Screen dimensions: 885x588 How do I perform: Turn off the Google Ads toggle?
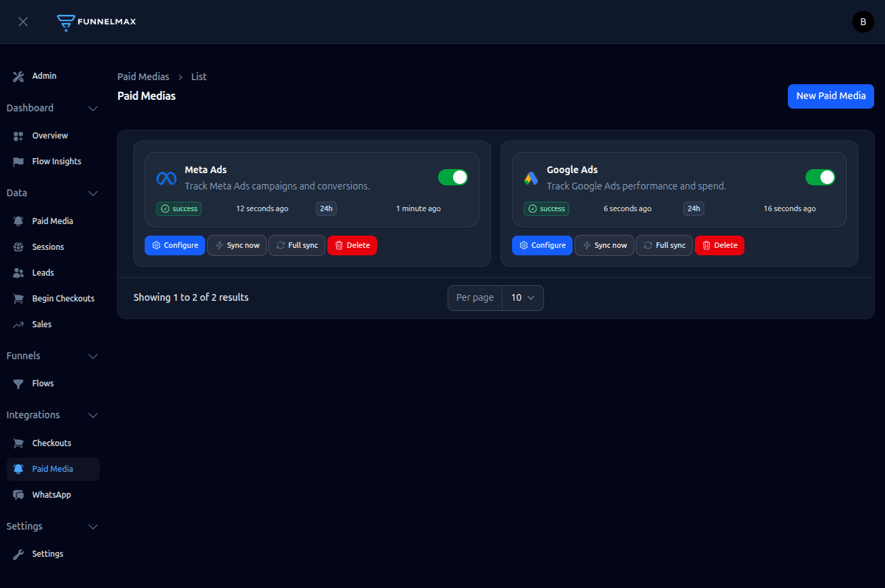(820, 177)
